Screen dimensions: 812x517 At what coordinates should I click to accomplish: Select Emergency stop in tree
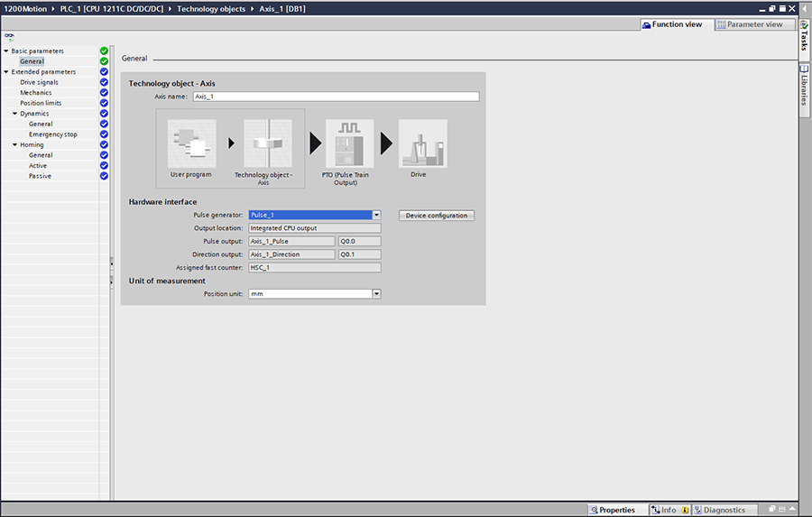[53, 134]
